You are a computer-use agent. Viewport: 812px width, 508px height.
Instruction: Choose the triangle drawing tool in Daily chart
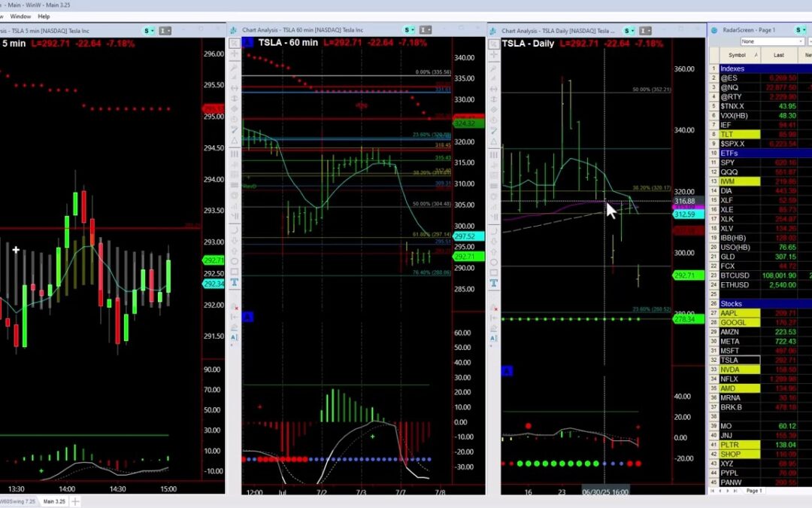pyautogui.click(x=493, y=141)
